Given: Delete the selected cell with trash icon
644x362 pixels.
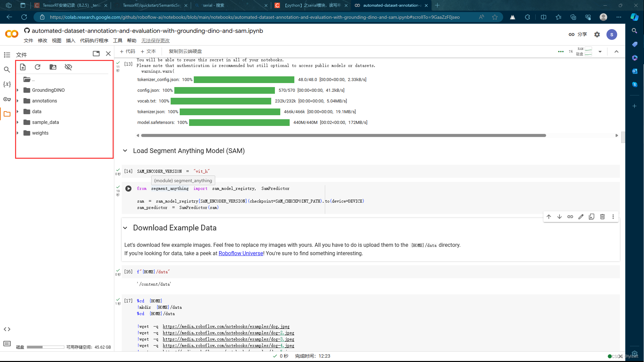Looking at the screenshot, I should click(x=602, y=217).
